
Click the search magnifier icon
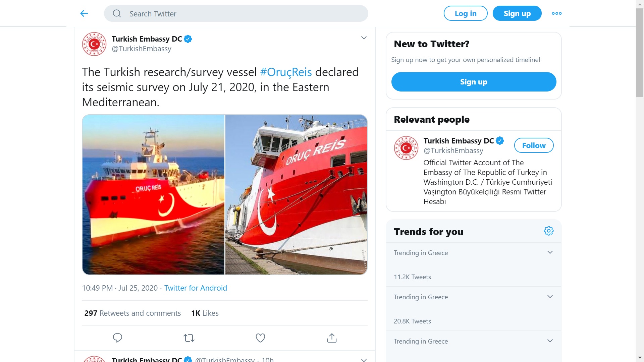coord(117,13)
